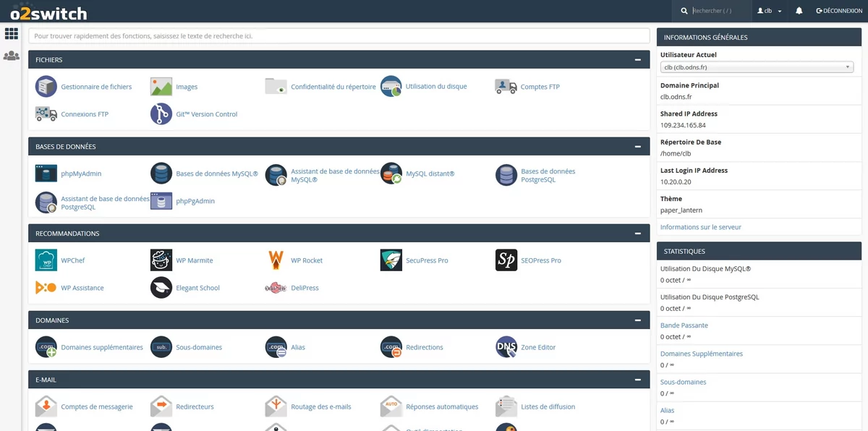The width and height of the screenshot is (868, 431).
Task: Open Elegant School icon
Action: click(161, 288)
